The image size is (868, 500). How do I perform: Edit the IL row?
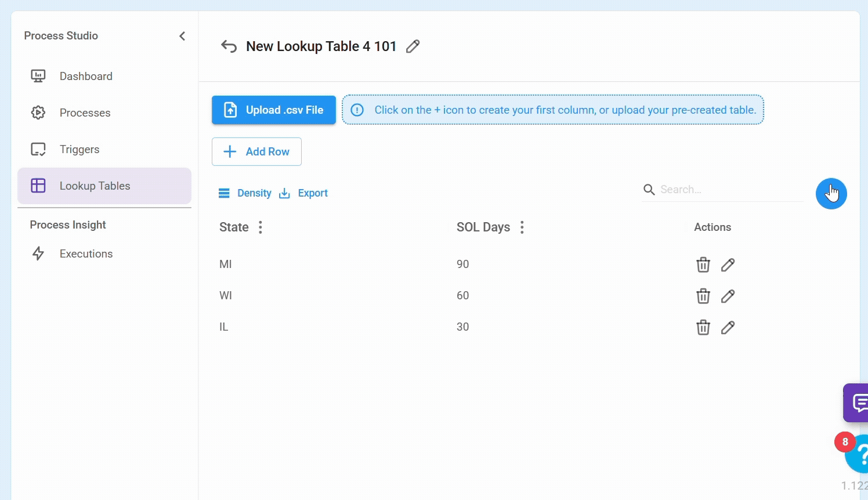(728, 327)
